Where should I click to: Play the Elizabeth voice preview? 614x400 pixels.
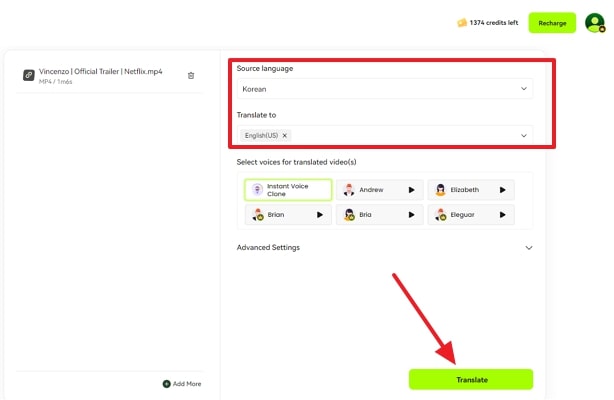point(503,190)
